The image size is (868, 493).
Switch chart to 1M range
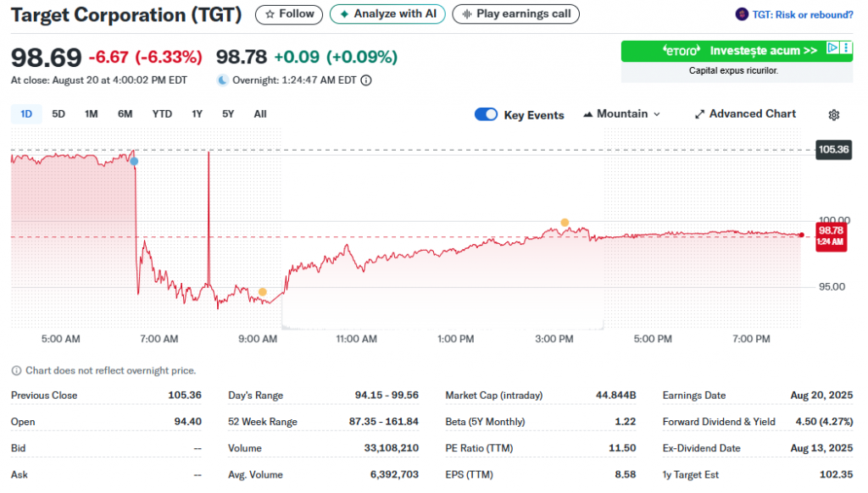coord(92,114)
